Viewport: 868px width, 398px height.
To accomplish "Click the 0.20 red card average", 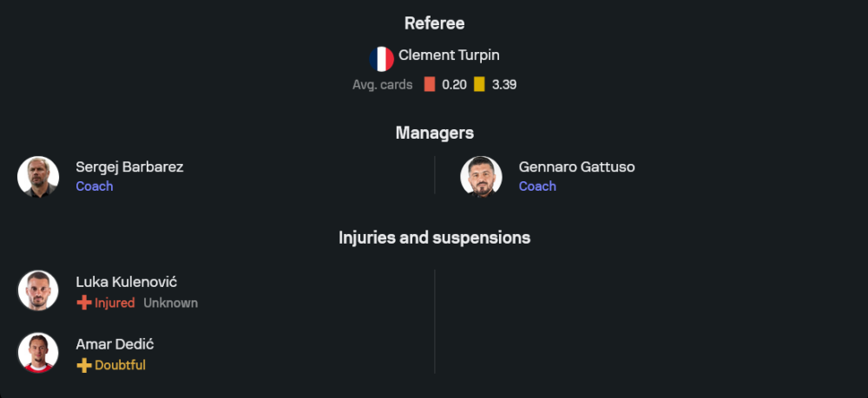I will pyautogui.click(x=454, y=85).
